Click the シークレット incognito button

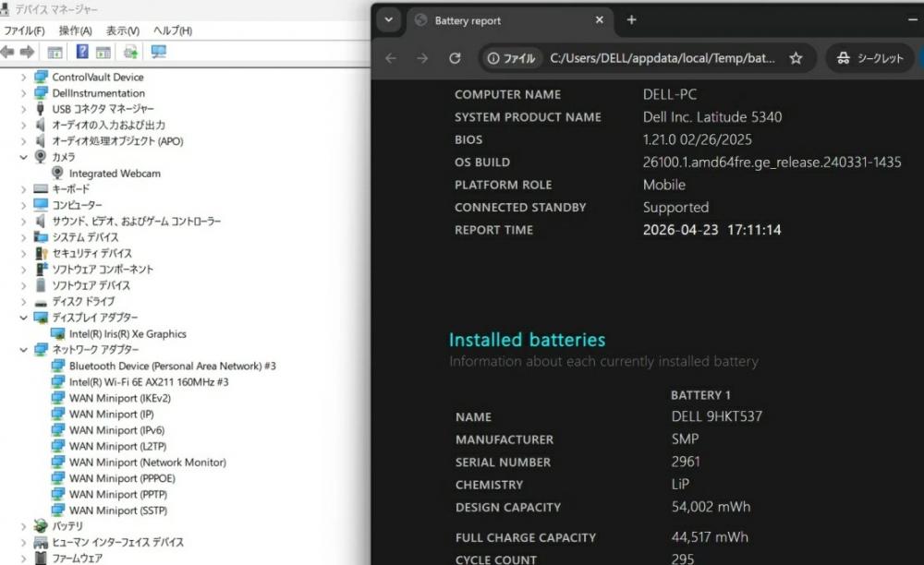869,58
